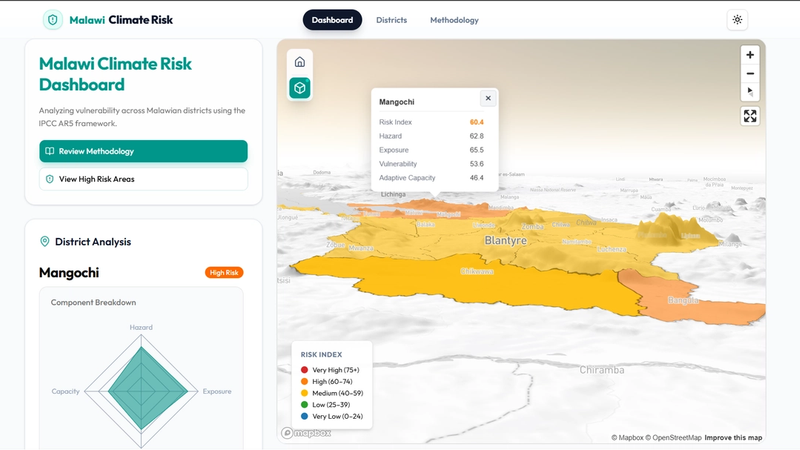Click the District Analysis pin icon
The image size is (800, 450).
click(45, 241)
